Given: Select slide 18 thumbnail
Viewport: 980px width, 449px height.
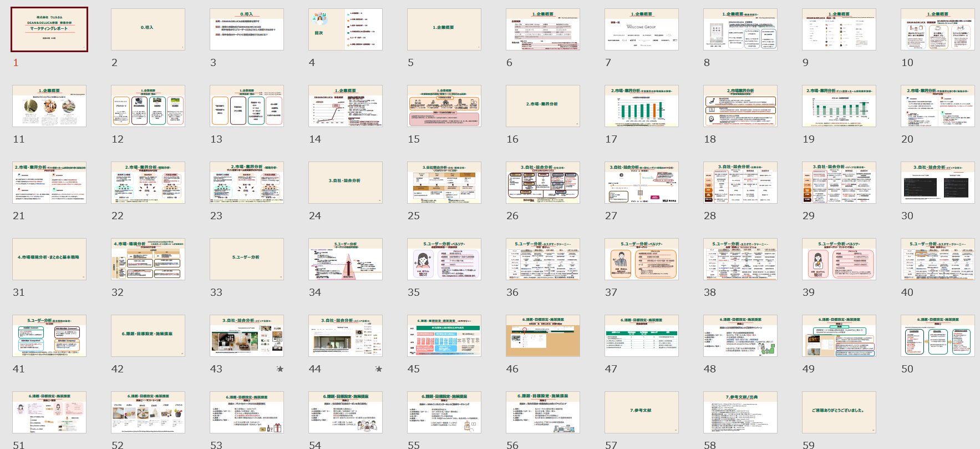Looking at the screenshot, I should tap(740, 106).
